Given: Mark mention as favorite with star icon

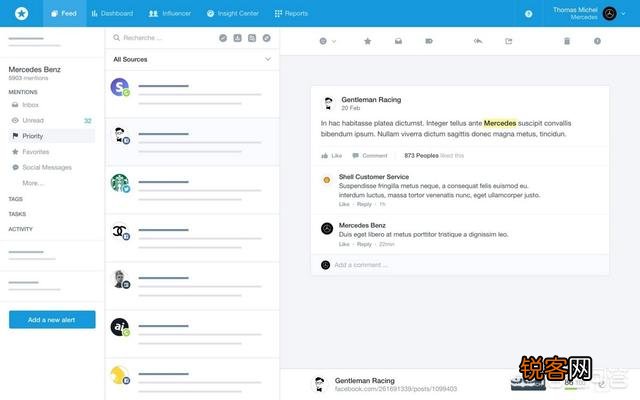Looking at the screenshot, I should pos(367,41).
